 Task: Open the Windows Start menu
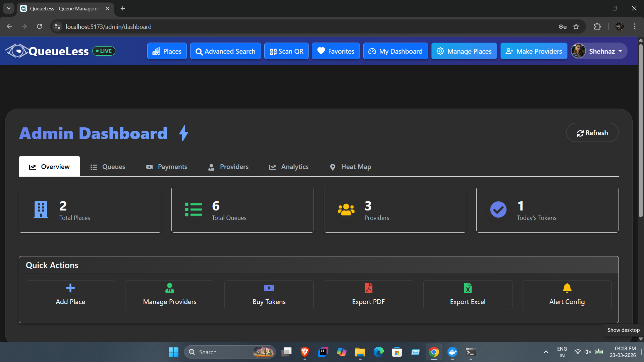pos(173,352)
